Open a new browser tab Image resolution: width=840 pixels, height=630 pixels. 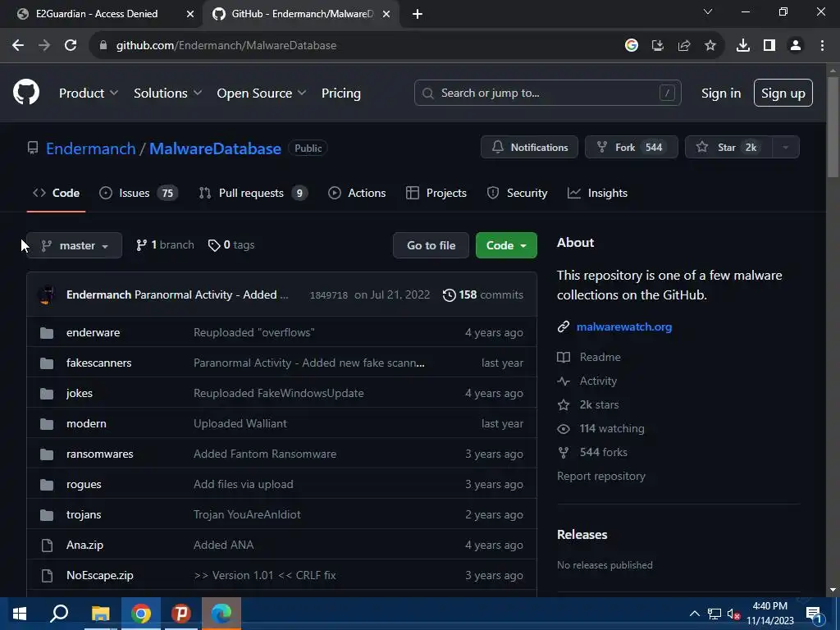click(x=418, y=14)
